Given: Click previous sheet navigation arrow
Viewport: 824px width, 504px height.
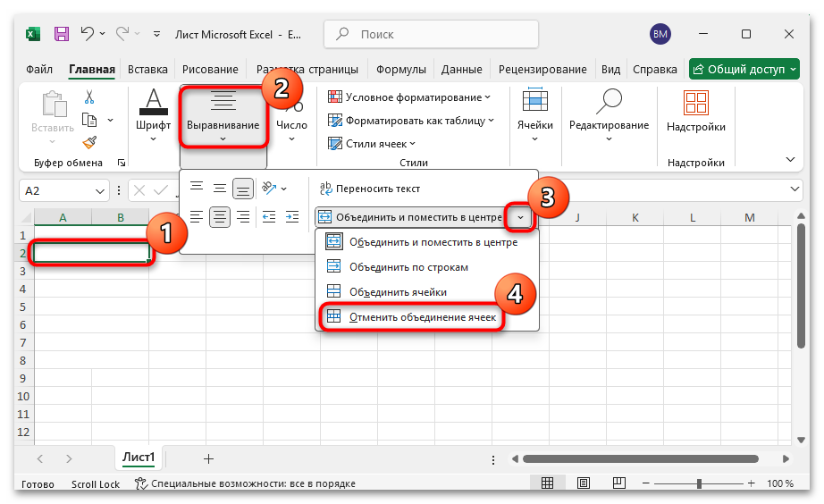Looking at the screenshot, I should pos(40,458).
